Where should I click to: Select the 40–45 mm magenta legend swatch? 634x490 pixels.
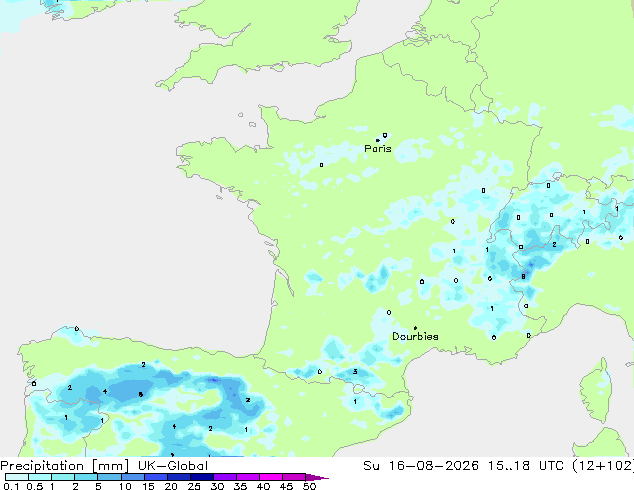click(x=271, y=477)
